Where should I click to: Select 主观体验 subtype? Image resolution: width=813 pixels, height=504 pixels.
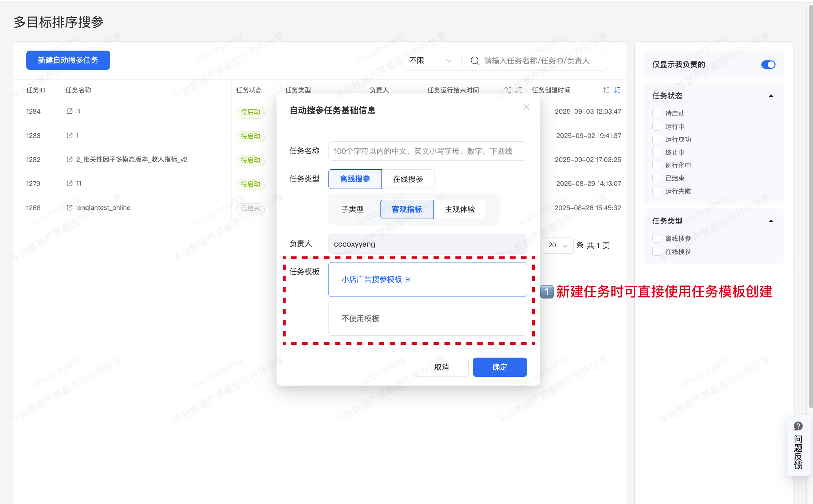[460, 209]
